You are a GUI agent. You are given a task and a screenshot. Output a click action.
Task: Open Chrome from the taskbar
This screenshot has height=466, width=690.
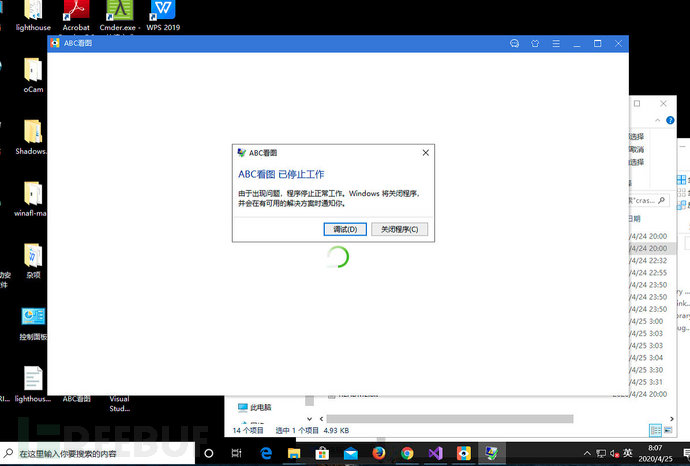[408, 453]
